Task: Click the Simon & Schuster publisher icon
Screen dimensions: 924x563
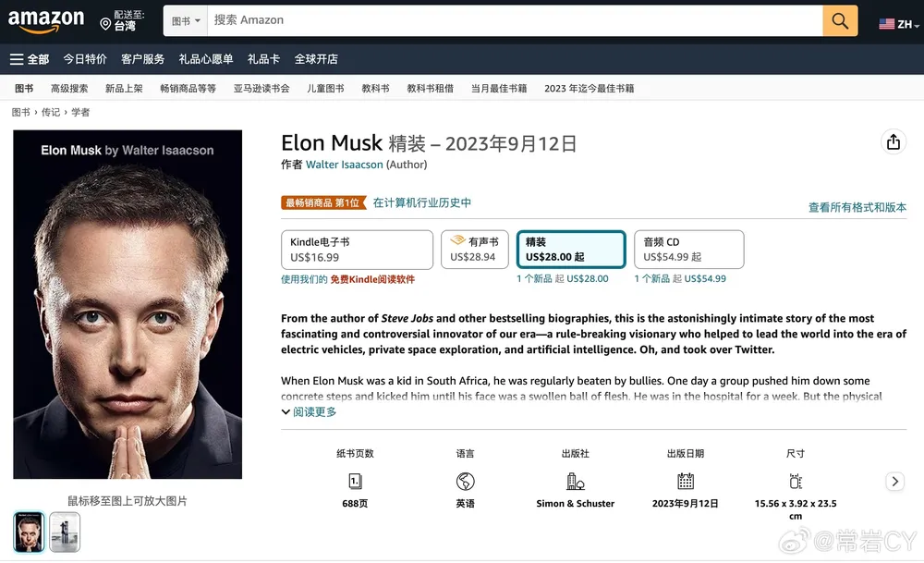Action: click(575, 482)
